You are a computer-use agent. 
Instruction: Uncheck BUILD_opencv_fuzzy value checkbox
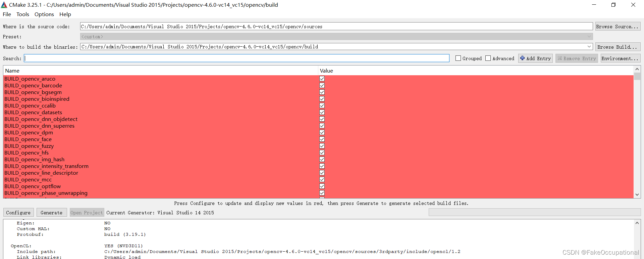(x=322, y=146)
